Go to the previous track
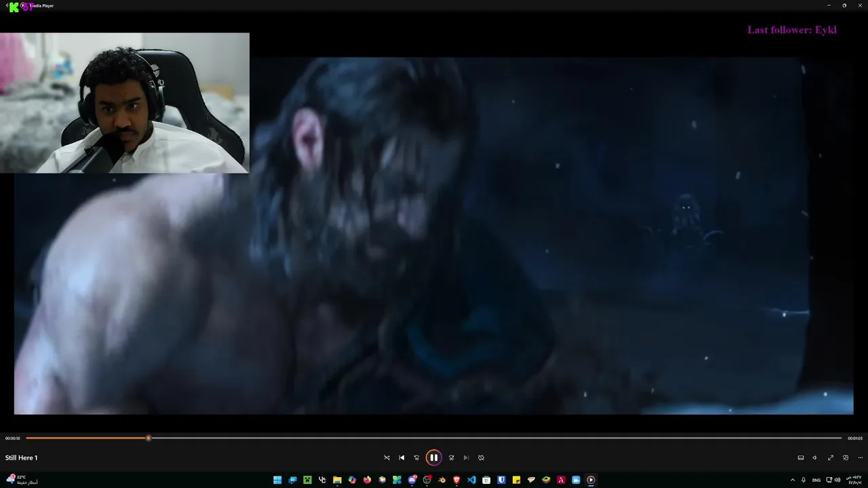The image size is (868, 488). (401, 457)
